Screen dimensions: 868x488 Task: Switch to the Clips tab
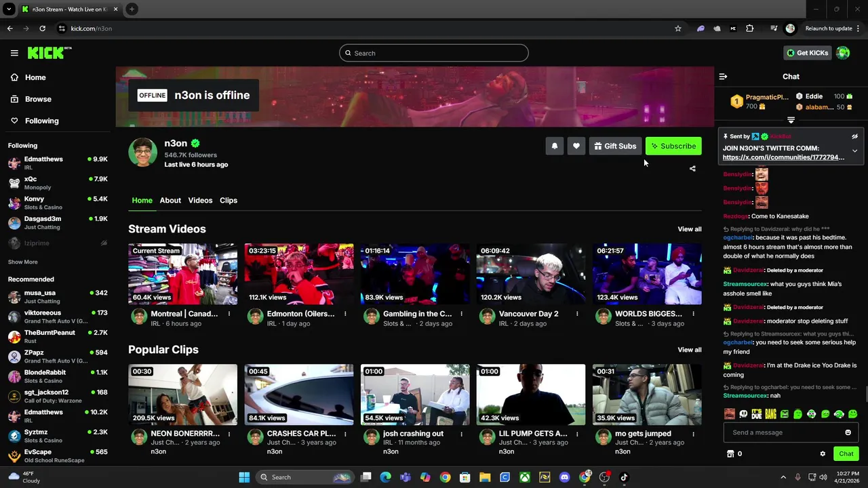click(x=229, y=201)
